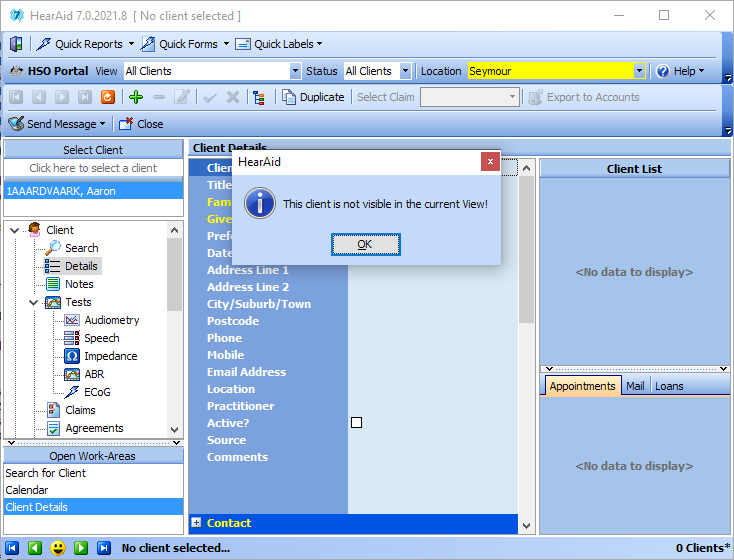The height and width of the screenshot is (560, 734).
Task: Click the Practitioner field label
Action: click(241, 406)
